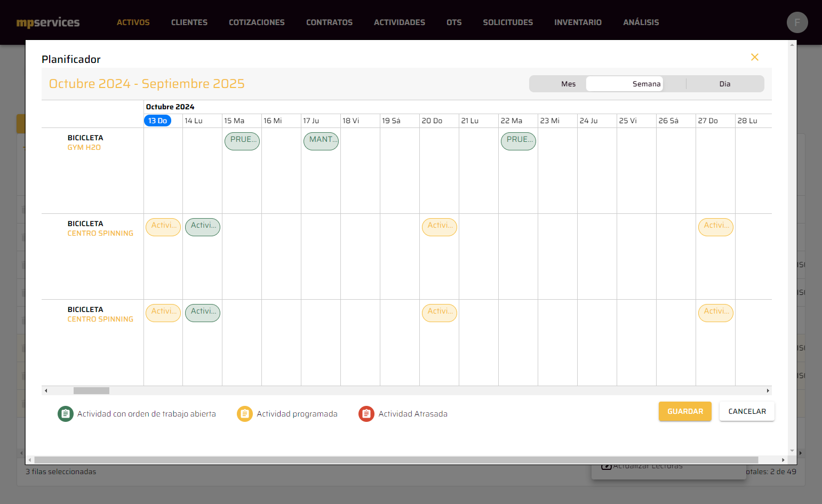The height and width of the screenshot is (504, 822).
Task: Navigate to INVENTARIO
Action: pos(578,22)
